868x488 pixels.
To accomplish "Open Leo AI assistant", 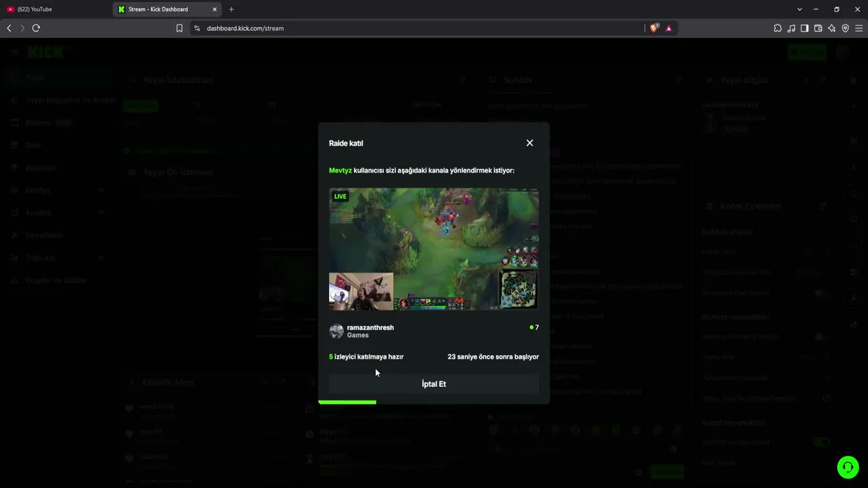I will tap(832, 28).
